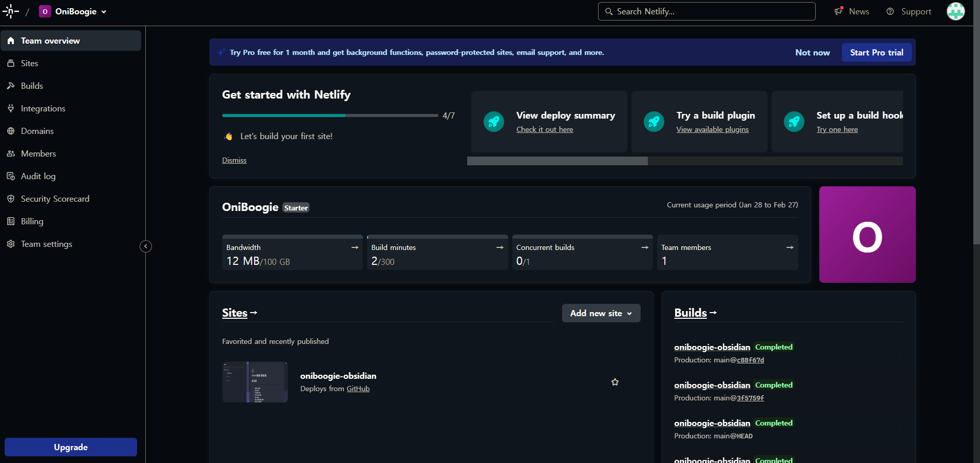This screenshot has width=980, height=463.
Task: Open the Build minutes usage card
Action: point(437,253)
